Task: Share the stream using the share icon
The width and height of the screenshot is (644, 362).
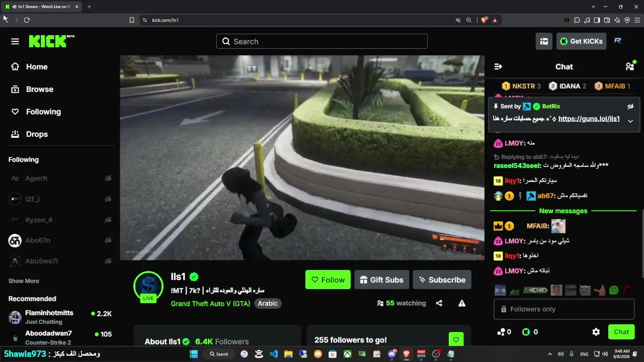Action: click(439, 303)
